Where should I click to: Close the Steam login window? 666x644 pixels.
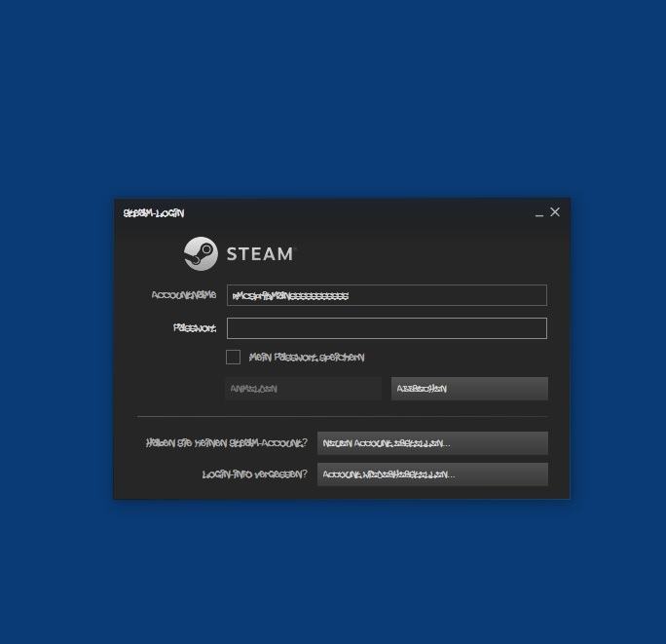point(555,212)
